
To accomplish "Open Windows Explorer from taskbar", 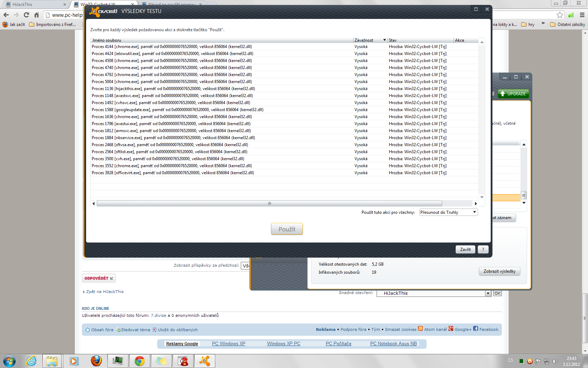I will (52, 361).
